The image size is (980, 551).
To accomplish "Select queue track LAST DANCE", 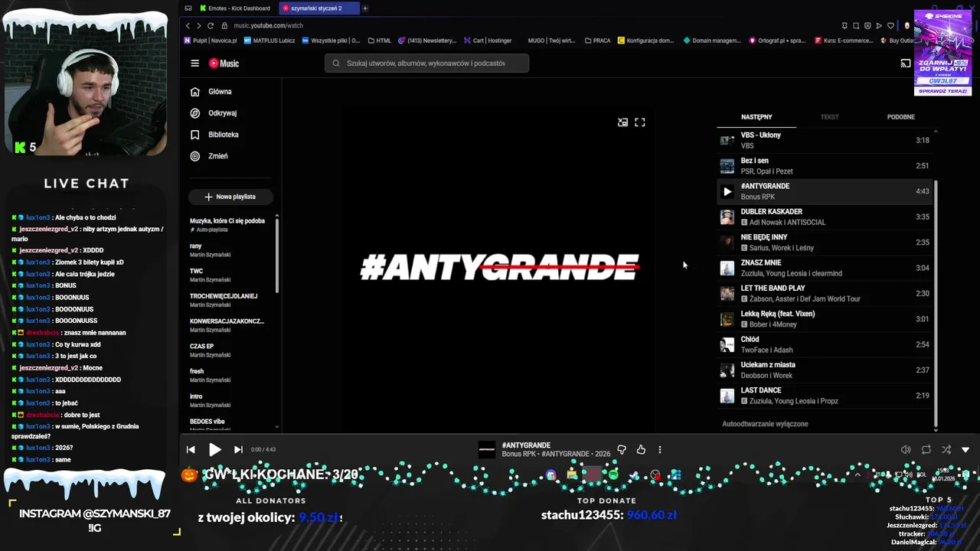I will pyautogui.click(x=825, y=396).
